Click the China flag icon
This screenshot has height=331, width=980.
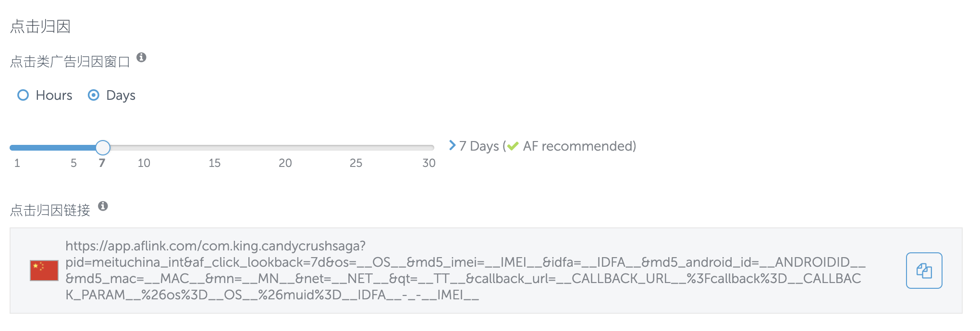(44, 271)
